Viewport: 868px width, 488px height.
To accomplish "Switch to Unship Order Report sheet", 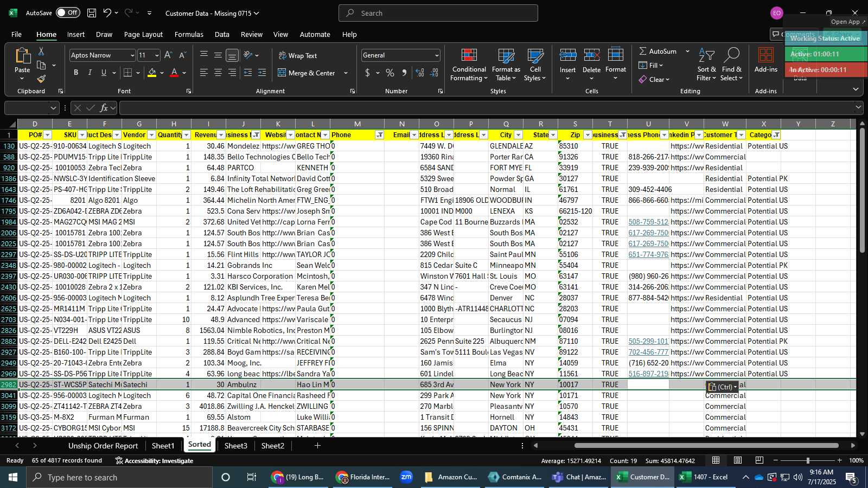I will coord(103,446).
